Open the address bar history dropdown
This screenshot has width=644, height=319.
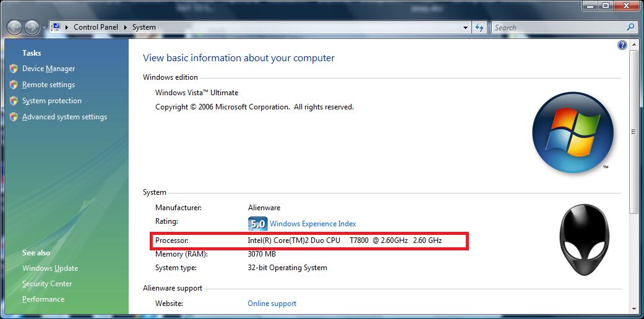click(465, 27)
